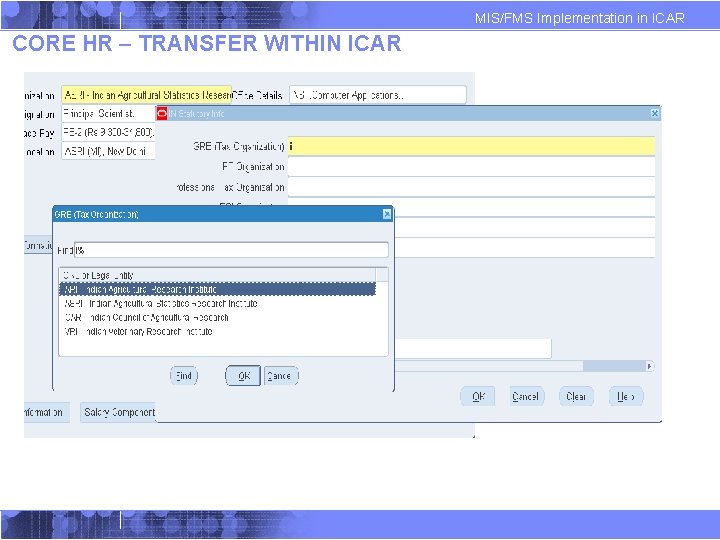
Task: Click the wide field above the horizontal scrollbar
Action: 473,349
